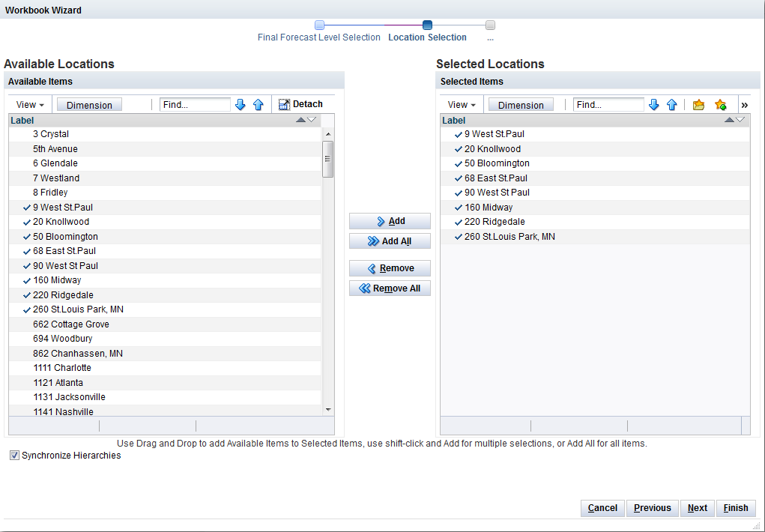Click the find-previous up arrow in Selected Items
Viewport: 765px width, 532px height.
click(672, 104)
